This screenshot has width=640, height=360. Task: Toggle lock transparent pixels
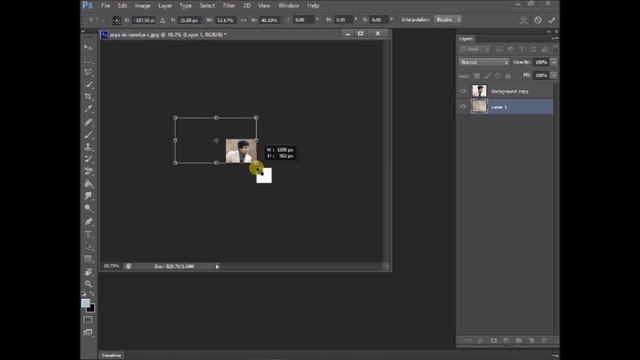click(x=477, y=76)
